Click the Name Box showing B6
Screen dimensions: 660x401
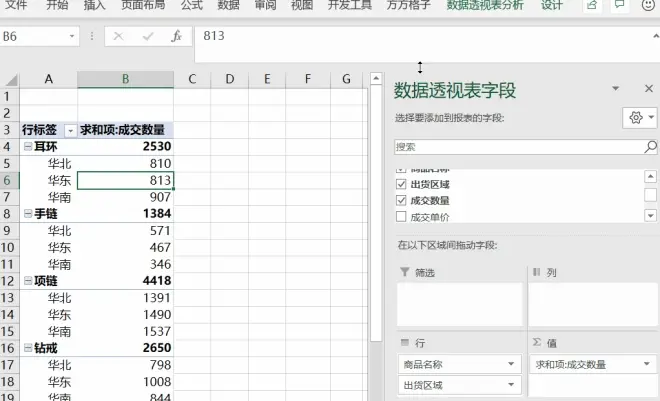[34, 36]
